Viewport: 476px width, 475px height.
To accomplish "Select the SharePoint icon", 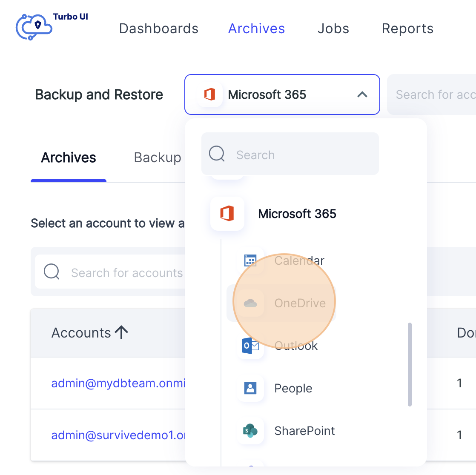I will tap(250, 431).
